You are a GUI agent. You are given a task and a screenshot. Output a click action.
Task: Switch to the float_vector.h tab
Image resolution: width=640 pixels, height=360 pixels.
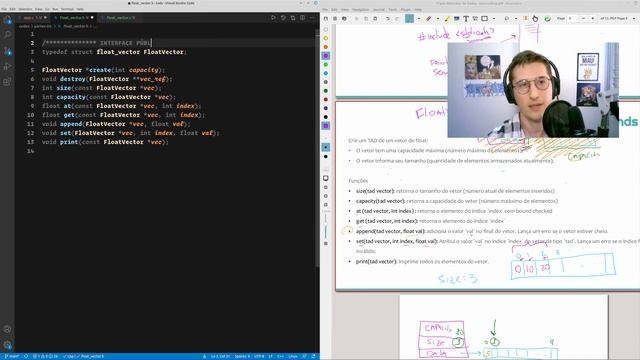click(73, 18)
